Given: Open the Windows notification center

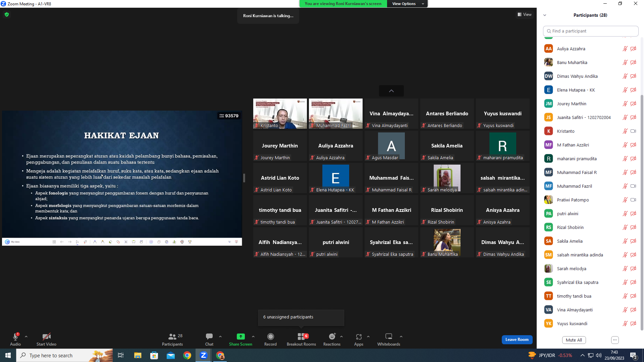Looking at the screenshot, I should (x=634, y=356).
